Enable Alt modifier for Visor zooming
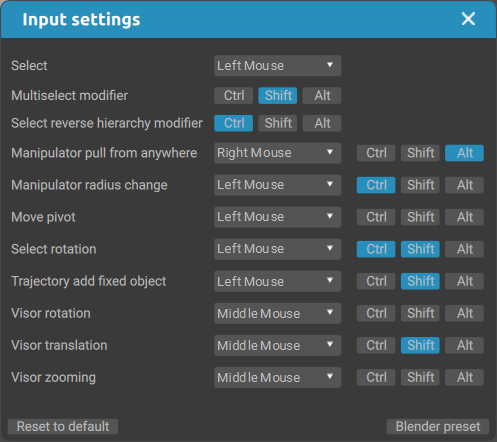This screenshot has height=442, width=497. [x=465, y=377]
